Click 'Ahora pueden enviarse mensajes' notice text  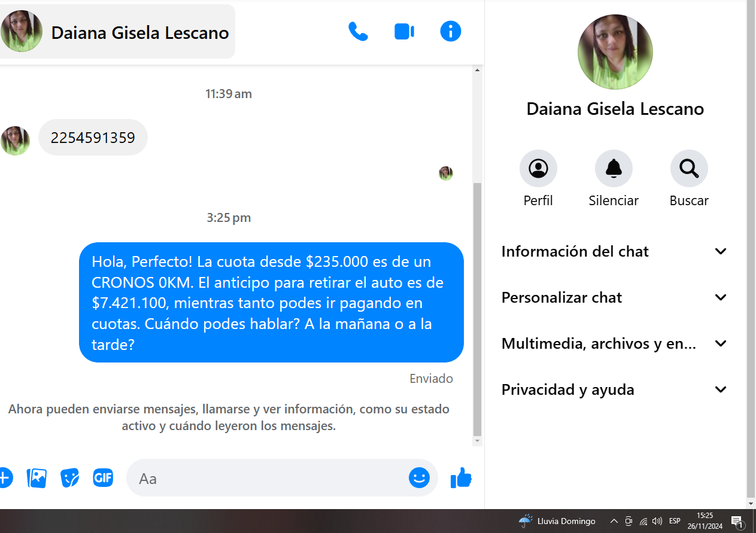229,418
